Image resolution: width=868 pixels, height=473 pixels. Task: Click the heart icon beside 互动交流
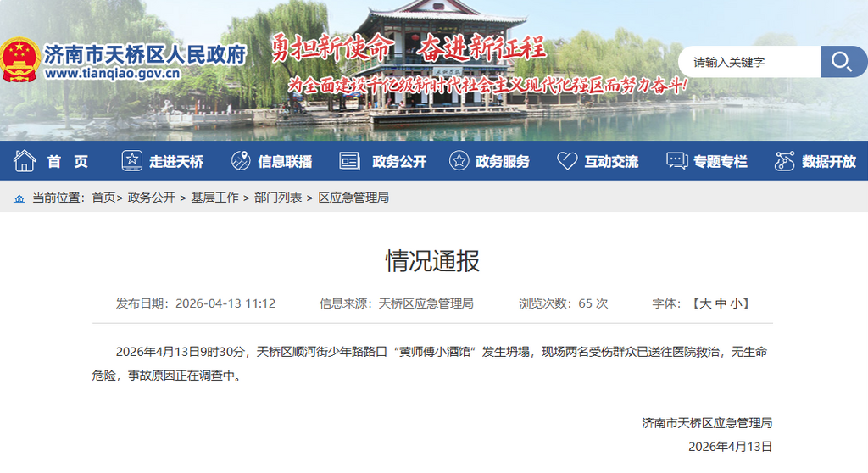[x=567, y=161]
